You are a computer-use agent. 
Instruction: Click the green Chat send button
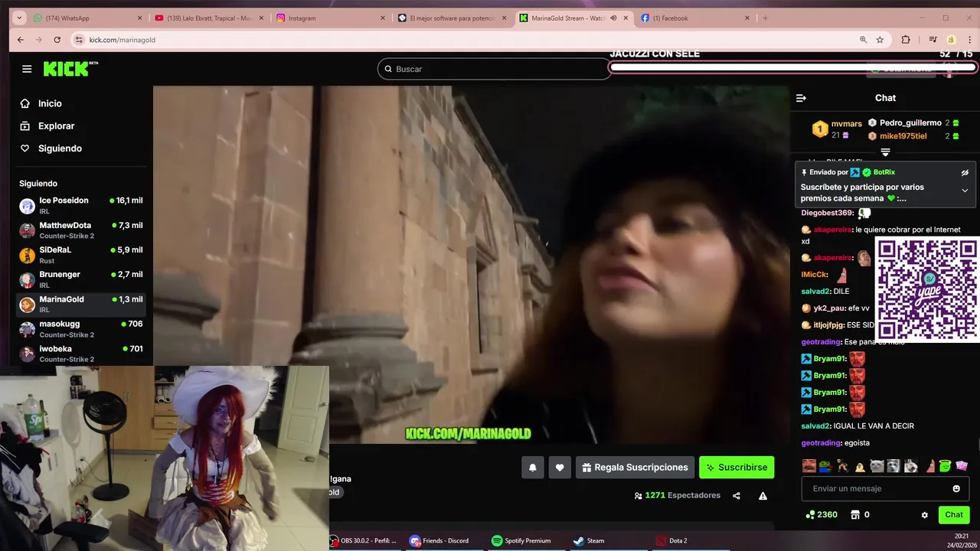954,515
